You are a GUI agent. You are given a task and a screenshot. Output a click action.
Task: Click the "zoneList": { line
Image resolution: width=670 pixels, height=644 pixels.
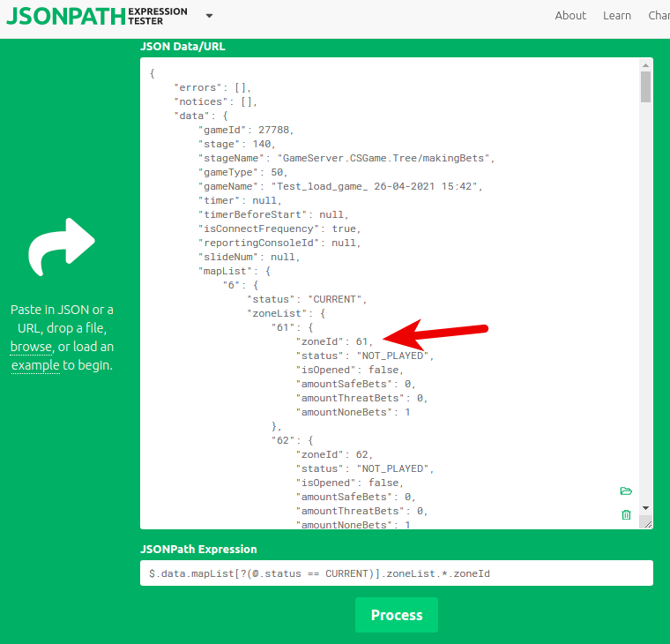coord(287,313)
